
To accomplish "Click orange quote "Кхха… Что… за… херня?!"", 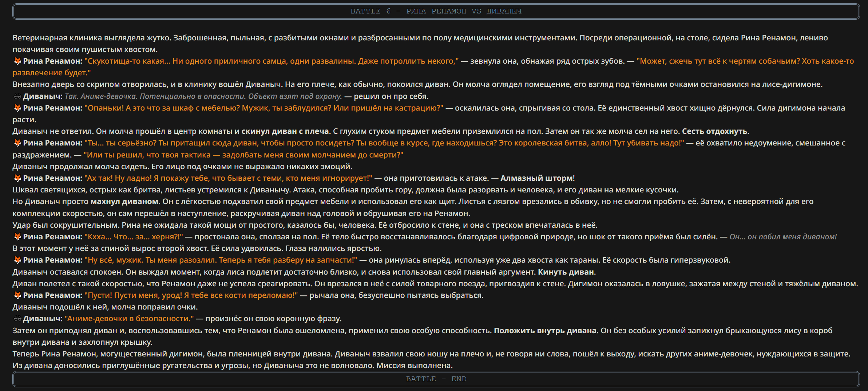I will click(x=134, y=237).
